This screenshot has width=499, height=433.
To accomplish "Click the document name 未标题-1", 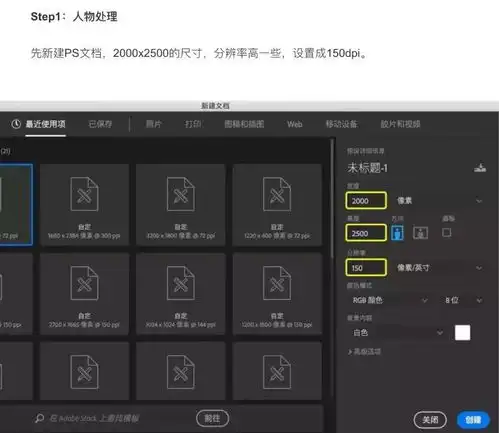I will 368,168.
